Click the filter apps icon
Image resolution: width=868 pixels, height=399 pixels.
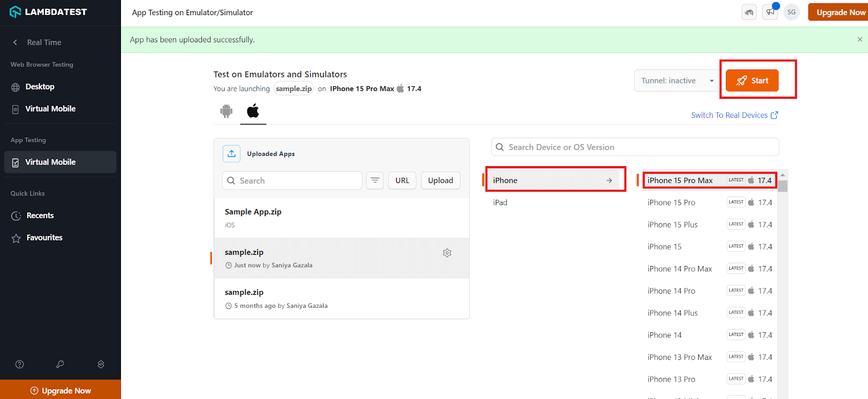pos(375,181)
